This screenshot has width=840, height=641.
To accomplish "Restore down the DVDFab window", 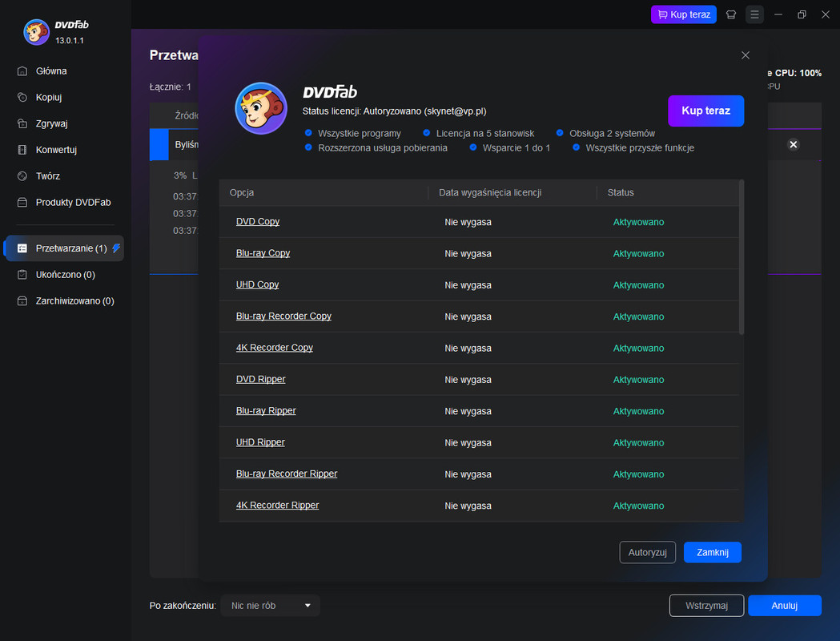I will point(802,14).
